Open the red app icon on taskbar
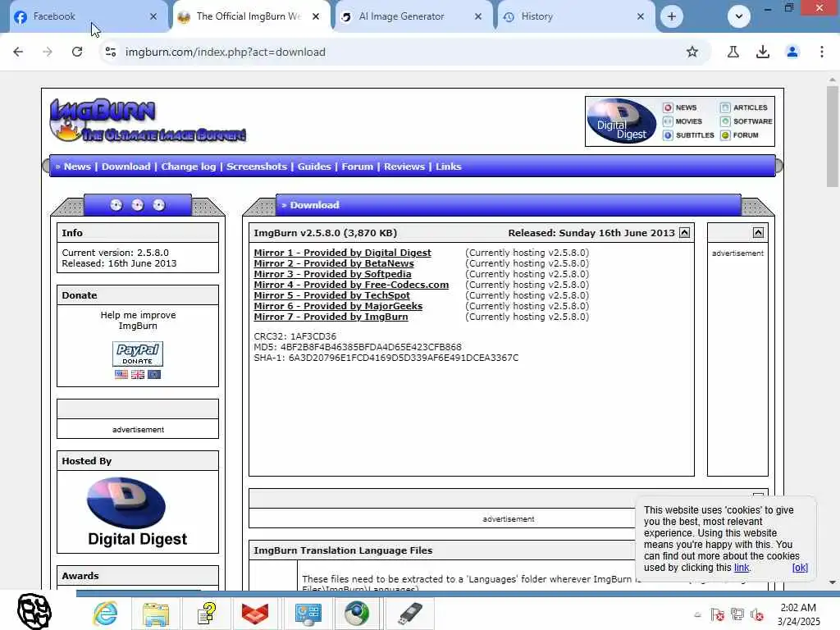The image size is (840, 630). 255,614
